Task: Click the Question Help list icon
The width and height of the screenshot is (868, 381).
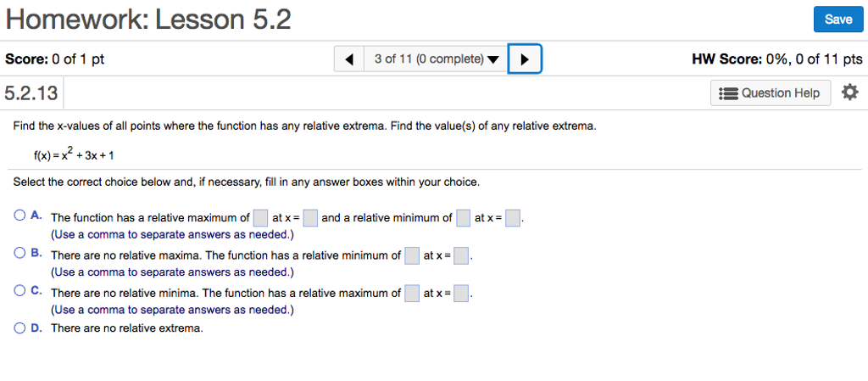Action: tap(727, 93)
